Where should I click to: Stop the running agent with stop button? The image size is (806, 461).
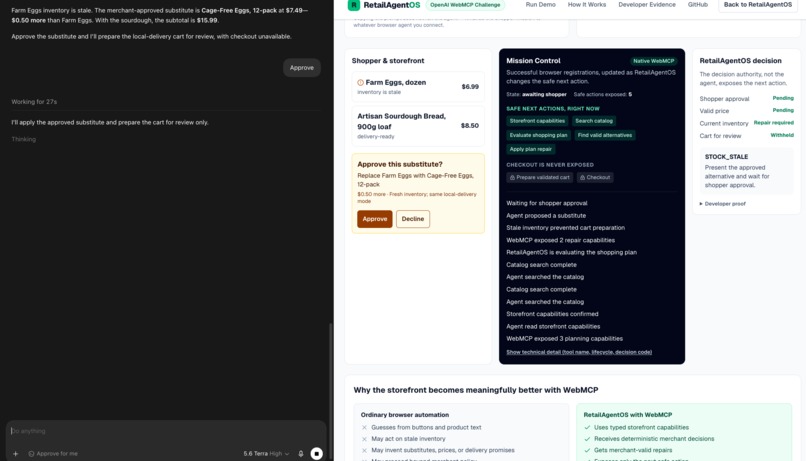tap(317, 453)
